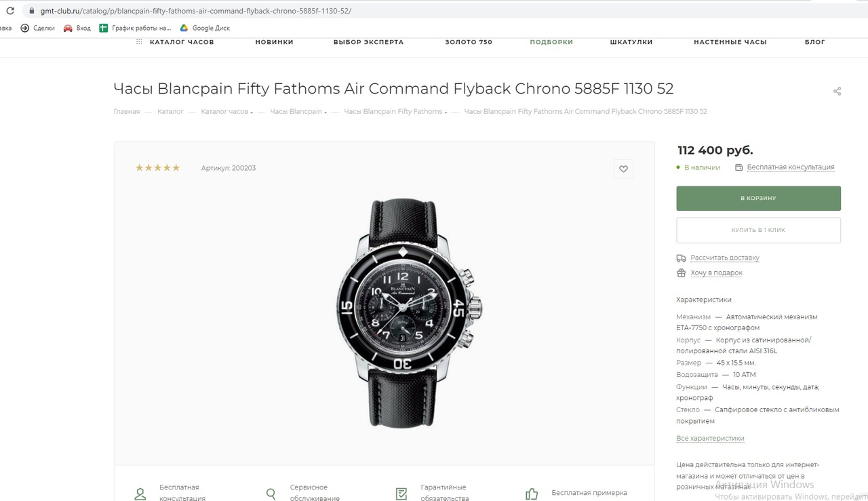Click the free consultation document icon

(738, 167)
